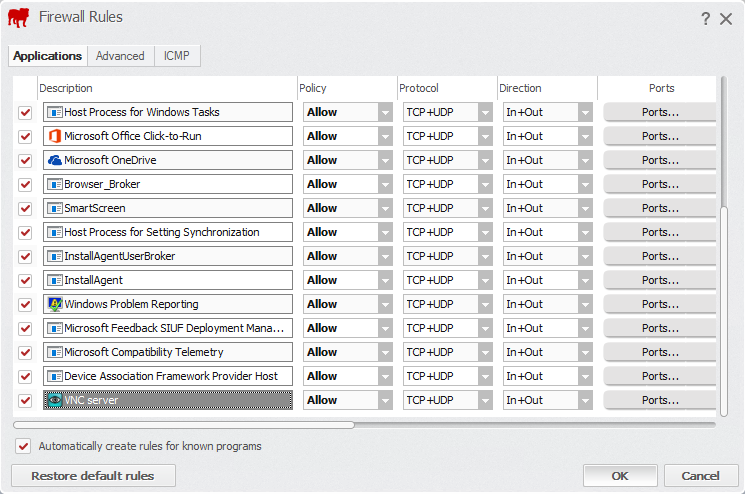Open Ports for the VNC server rule
745x494 pixels.
click(x=659, y=400)
